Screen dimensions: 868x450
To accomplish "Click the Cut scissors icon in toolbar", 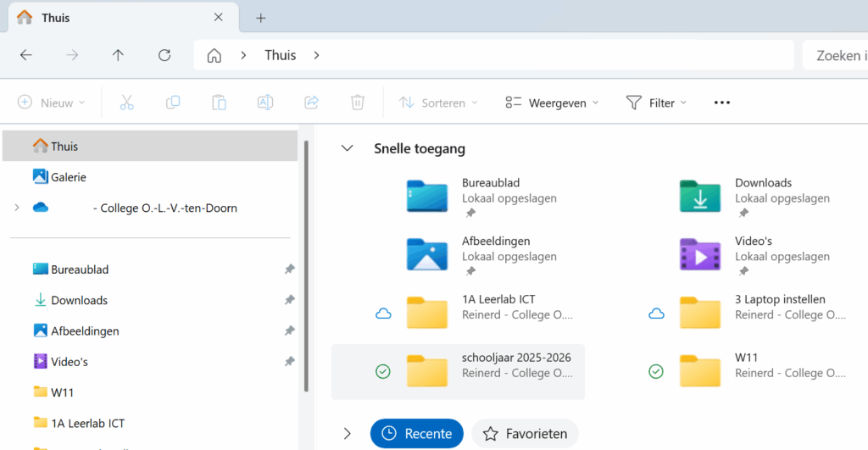I will pos(126,103).
